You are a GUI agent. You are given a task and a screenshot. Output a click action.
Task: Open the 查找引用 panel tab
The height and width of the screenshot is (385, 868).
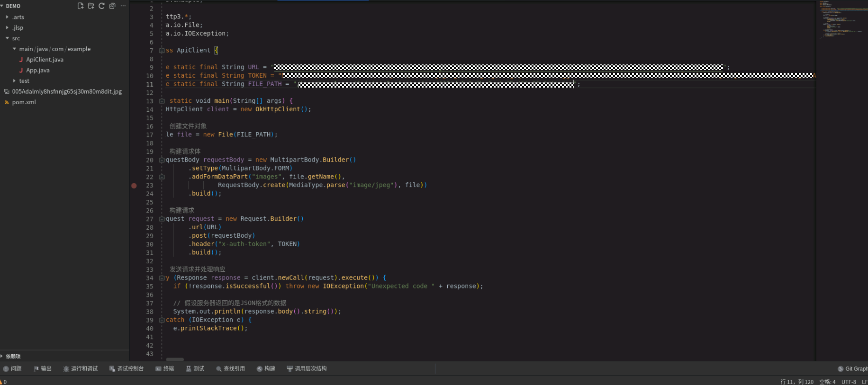(x=231, y=369)
